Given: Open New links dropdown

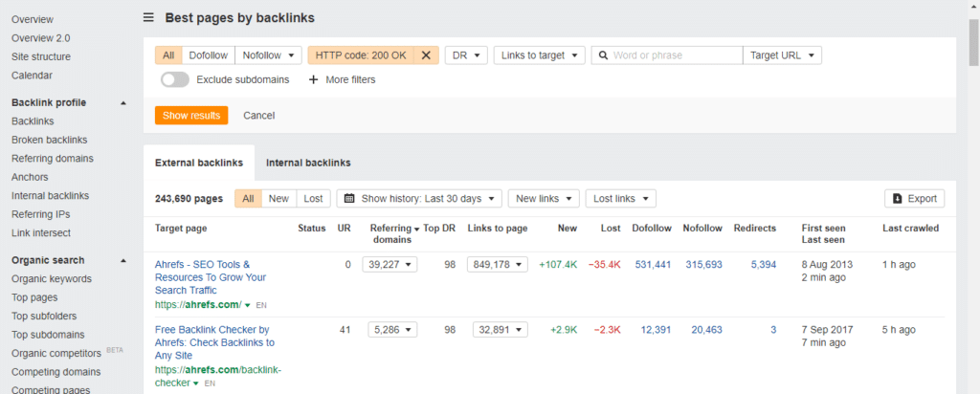Looking at the screenshot, I should pyautogui.click(x=544, y=199).
